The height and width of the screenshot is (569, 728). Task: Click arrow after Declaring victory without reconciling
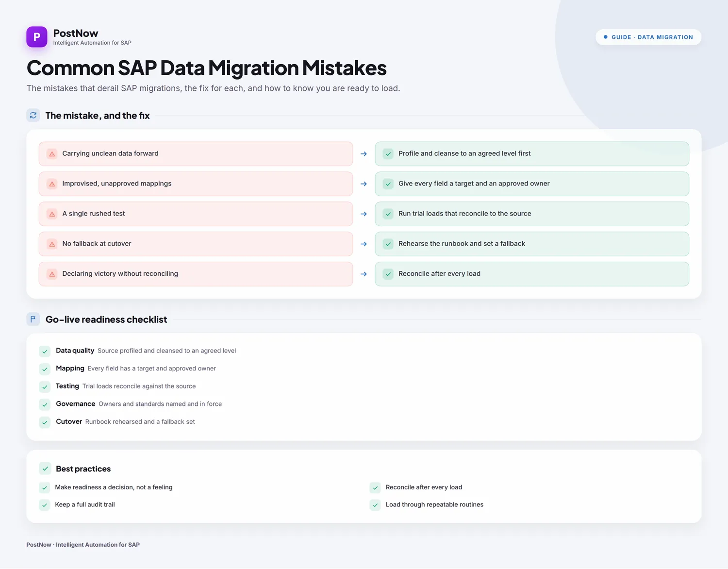pos(364,274)
